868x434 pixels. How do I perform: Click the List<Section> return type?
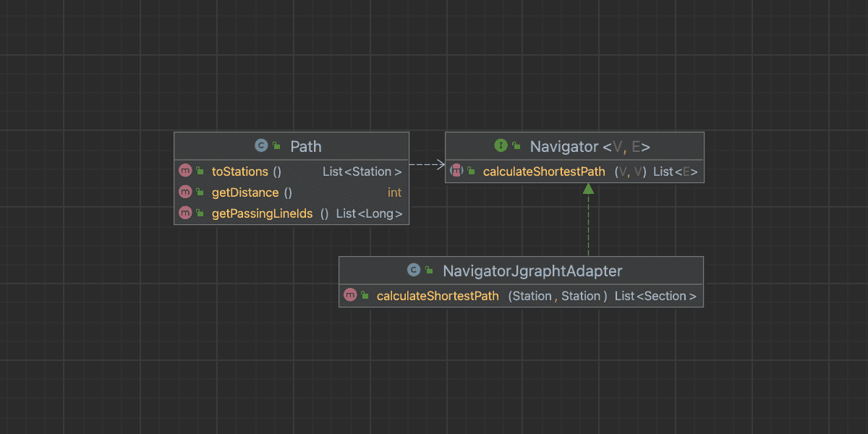click(655, 296)
